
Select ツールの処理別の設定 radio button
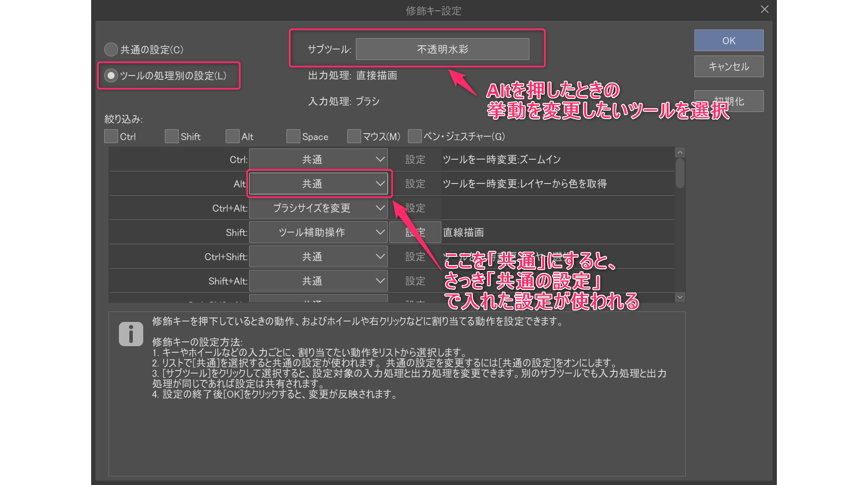[111, 75]
